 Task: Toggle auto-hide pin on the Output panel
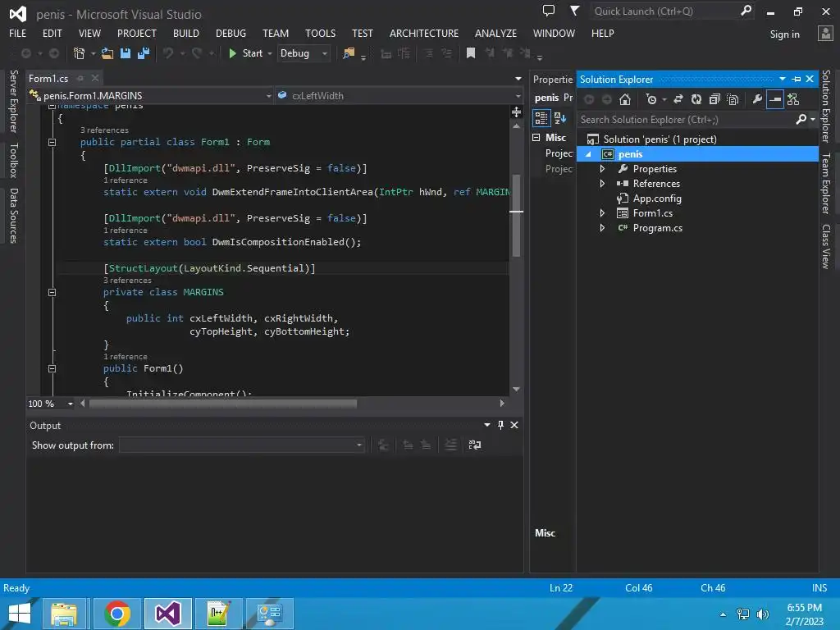tap(501, 425)
